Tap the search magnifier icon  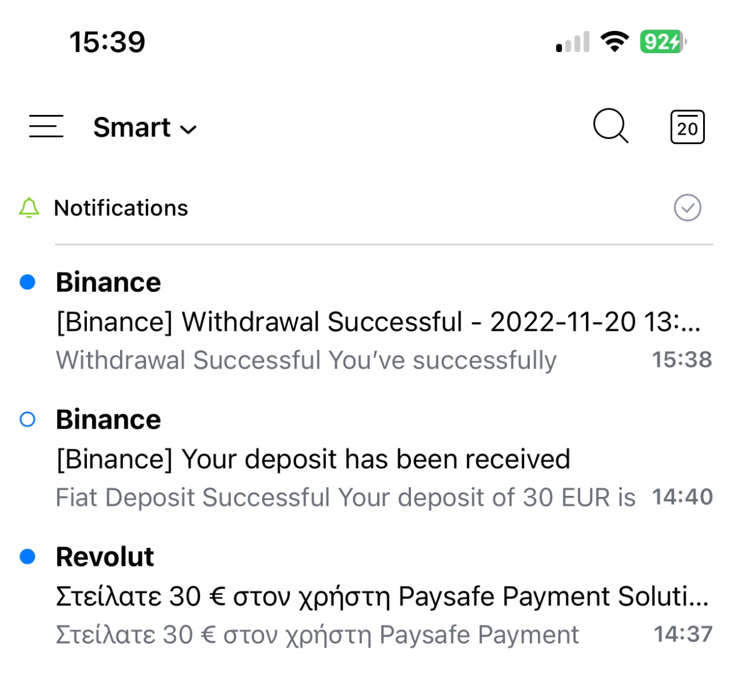610,125
